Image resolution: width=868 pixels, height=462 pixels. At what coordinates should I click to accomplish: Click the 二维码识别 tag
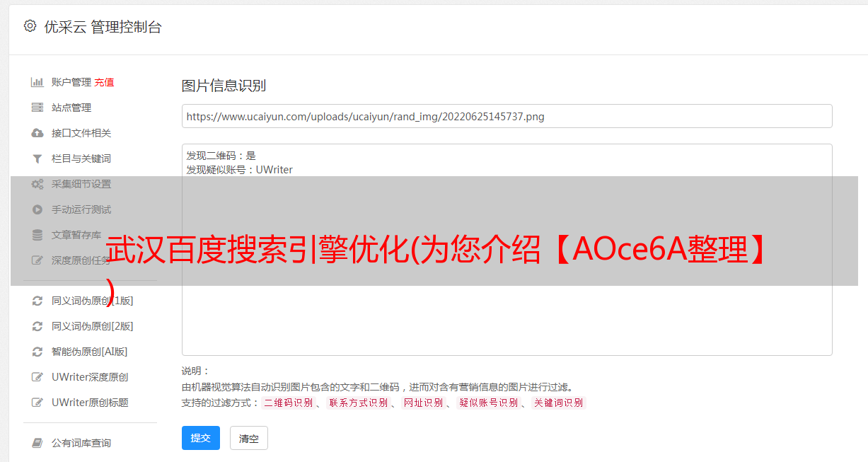(288, 403)
